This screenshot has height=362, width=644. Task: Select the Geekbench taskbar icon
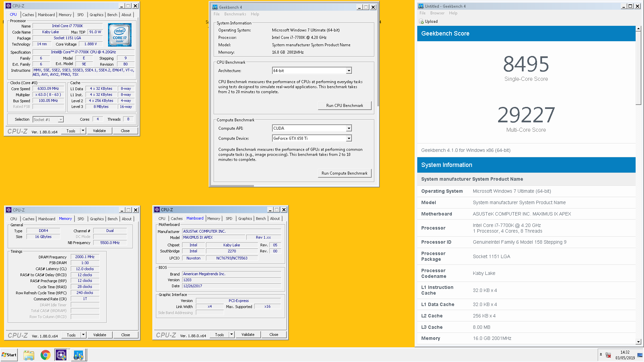coord(79,355)
